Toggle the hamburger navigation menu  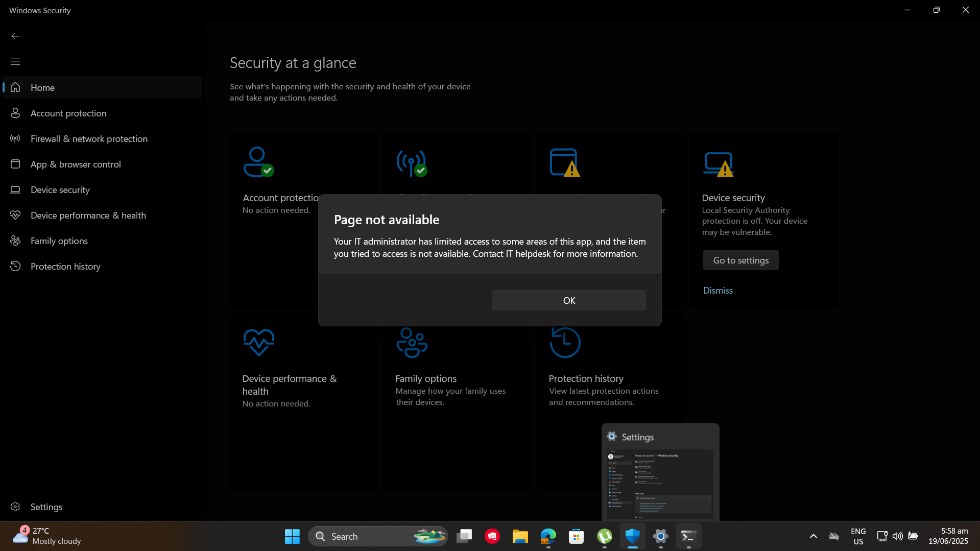15,62
